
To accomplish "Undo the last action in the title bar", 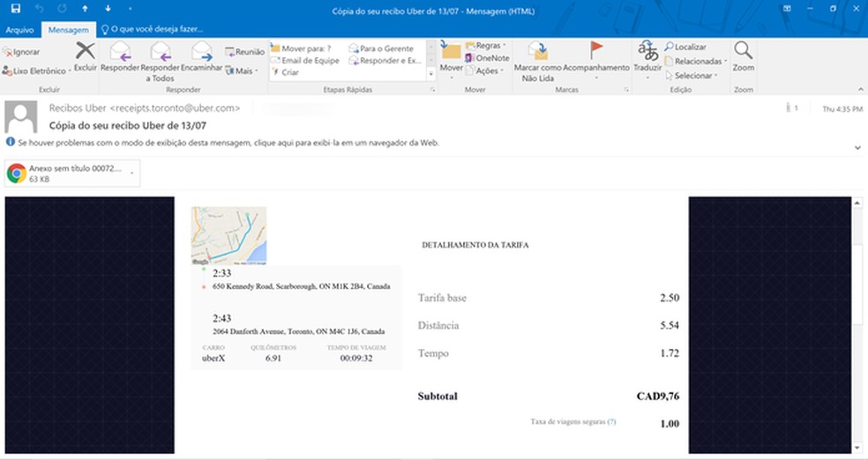I will coord(39,9).
